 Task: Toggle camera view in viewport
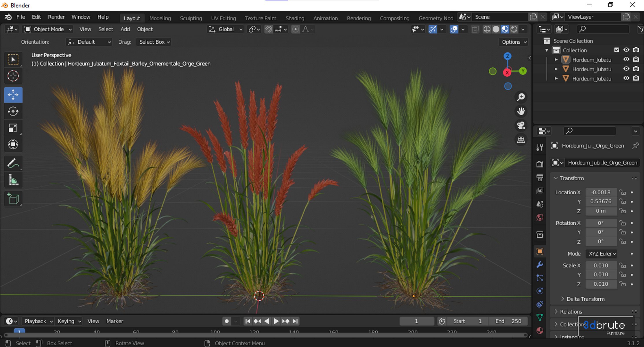click(x=521, y=125)
